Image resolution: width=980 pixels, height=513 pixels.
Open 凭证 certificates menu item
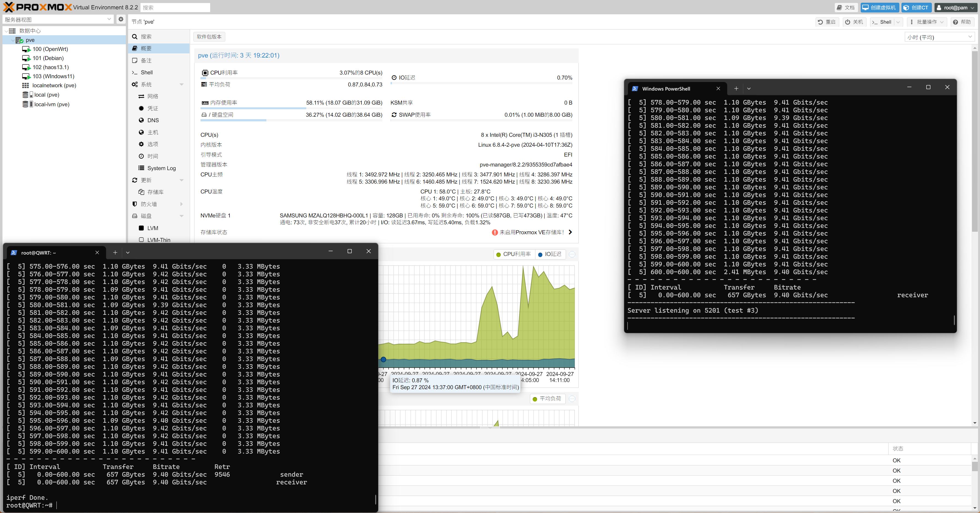(159, 108)
